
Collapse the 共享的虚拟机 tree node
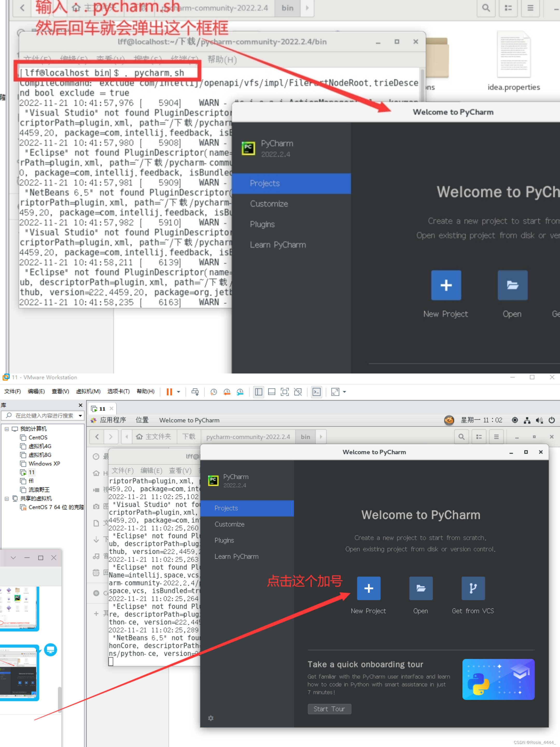pyautogui.click(x=7, y=499)
